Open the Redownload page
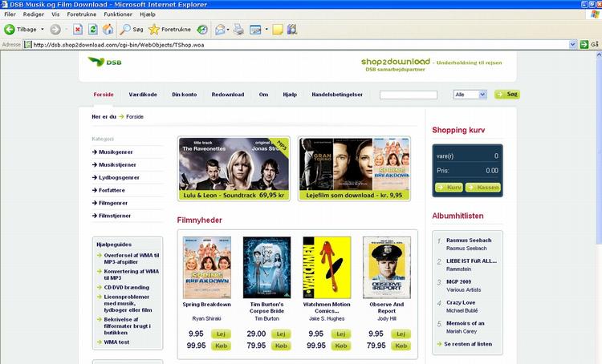Image resolution: width=602 pixels, height=364 pixels. point(228,95)
